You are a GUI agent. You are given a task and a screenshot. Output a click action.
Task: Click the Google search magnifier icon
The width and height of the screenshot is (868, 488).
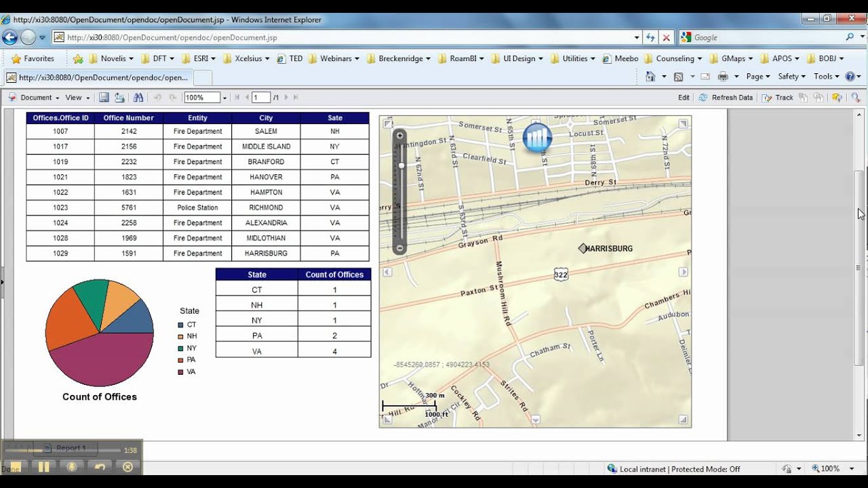click(x=850, y=37)
